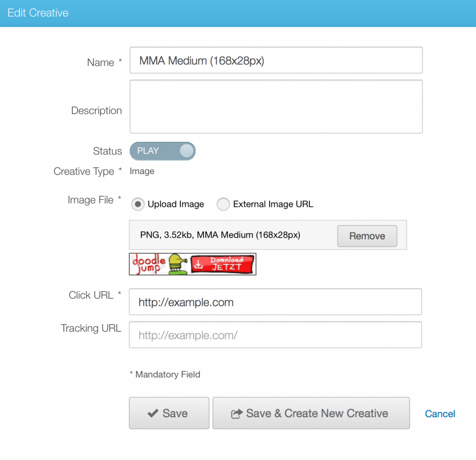Image resolution: width=476 pixels, height=460 pixels.
Task: Click the 'Status' label
Action: [107, 151]
